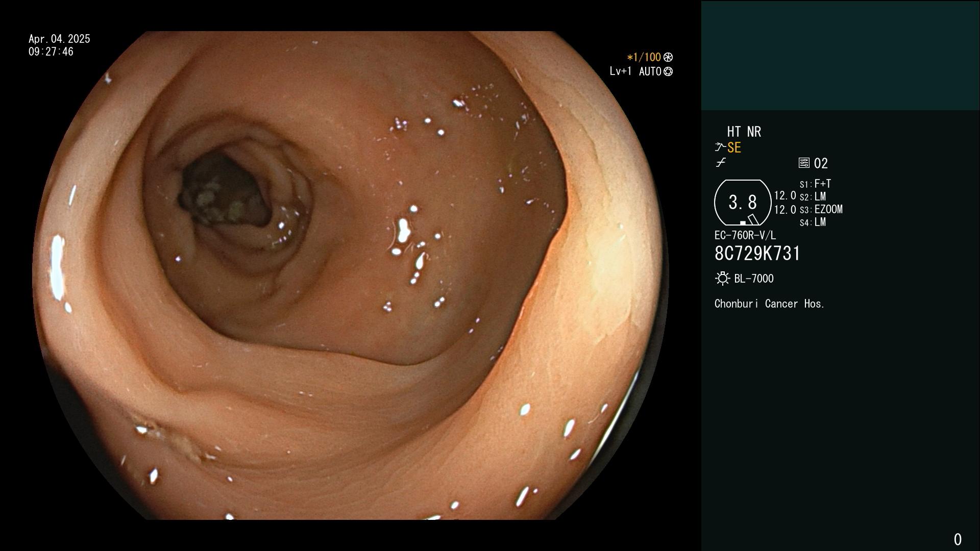The height and width of the screenshot is (551, 980).
Task: Click the 02 preset number
Action: click(x=821, y=163)
